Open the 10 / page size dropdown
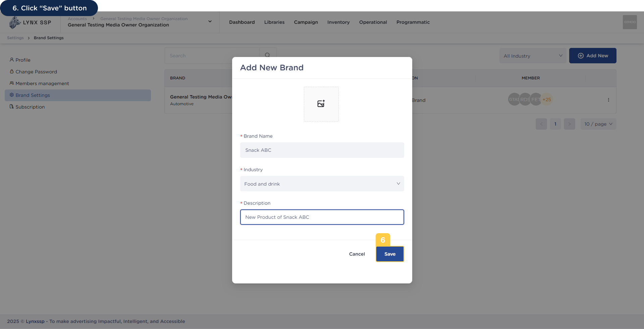The image size is (644, 329). [x=598, y=124]
